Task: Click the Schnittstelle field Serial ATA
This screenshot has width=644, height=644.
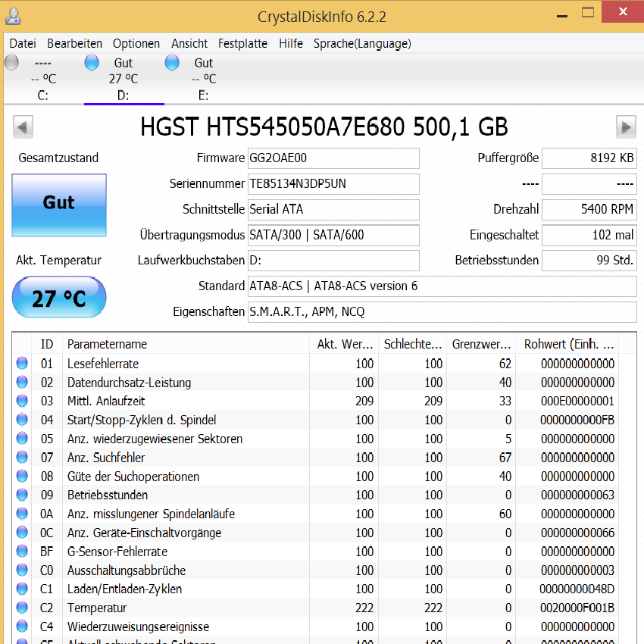Action: point(333,209)
